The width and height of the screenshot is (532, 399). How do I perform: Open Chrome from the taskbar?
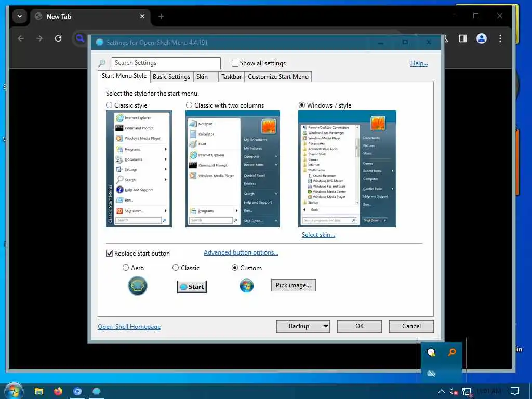click(x=77, y=391)
